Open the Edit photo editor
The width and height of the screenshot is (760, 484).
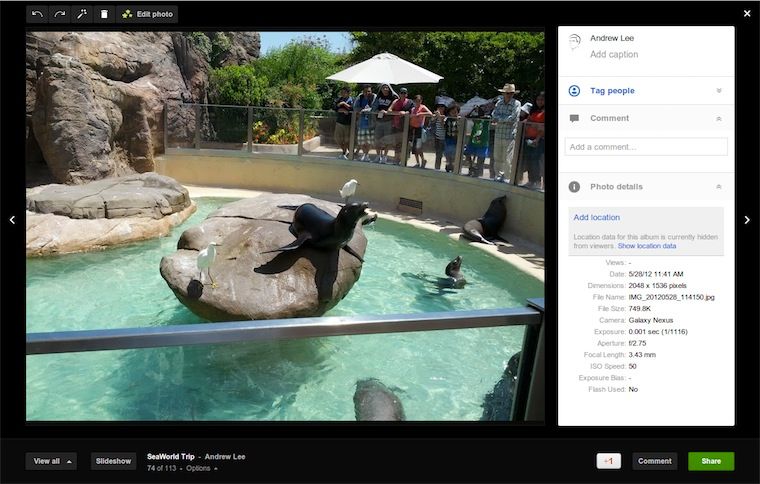point(148,14)
